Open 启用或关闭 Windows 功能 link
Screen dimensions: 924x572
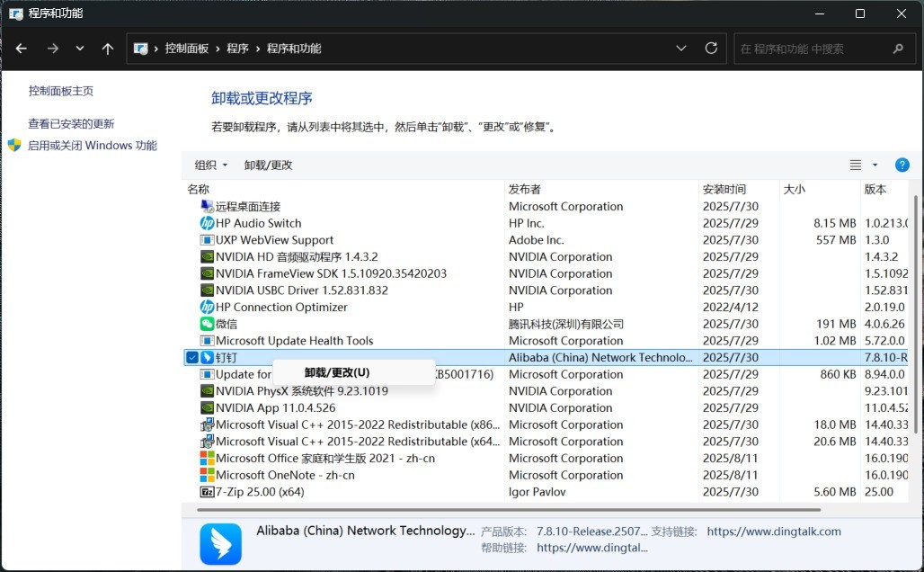pyautogui.click(x=92, y=146)
